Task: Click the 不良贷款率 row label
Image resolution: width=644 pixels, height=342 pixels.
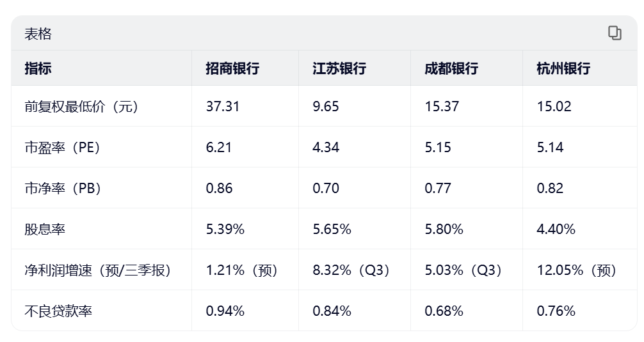Action: coord(58,311)
